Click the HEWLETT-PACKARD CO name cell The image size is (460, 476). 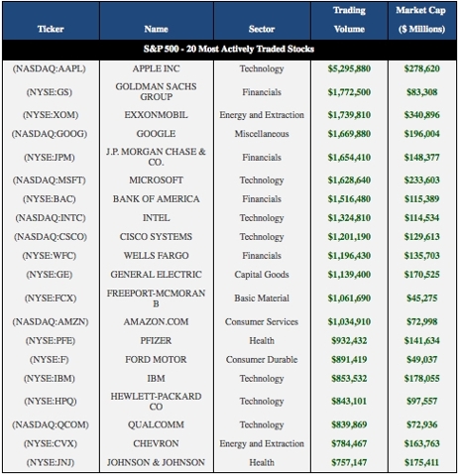(156, 402)
